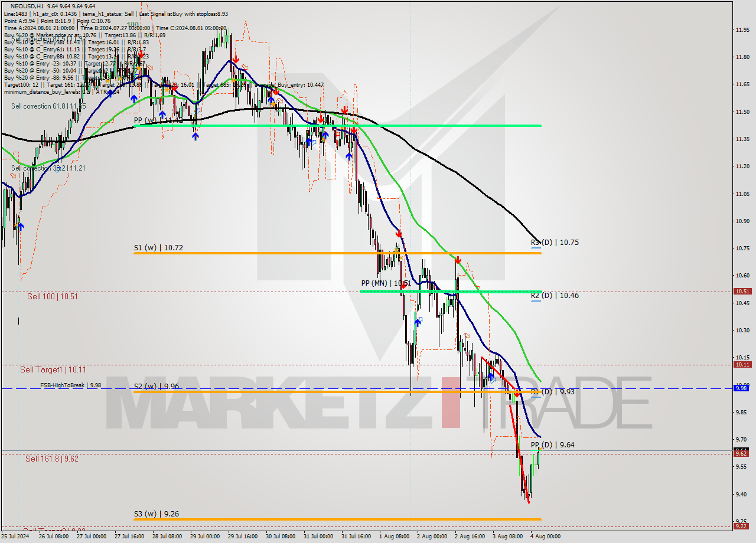
Task: Select the 9.40 price scale value
Action: pos(740,494)
